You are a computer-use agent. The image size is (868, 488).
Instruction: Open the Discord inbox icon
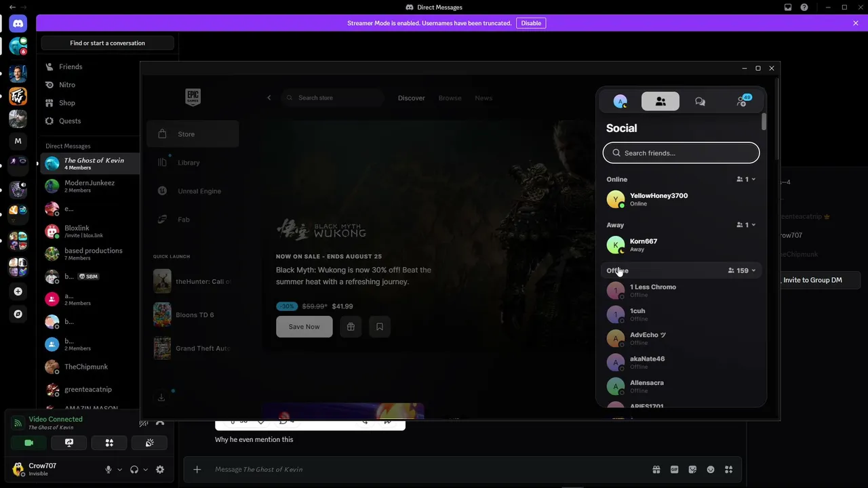pyautogui.click(x=788, y=7)
